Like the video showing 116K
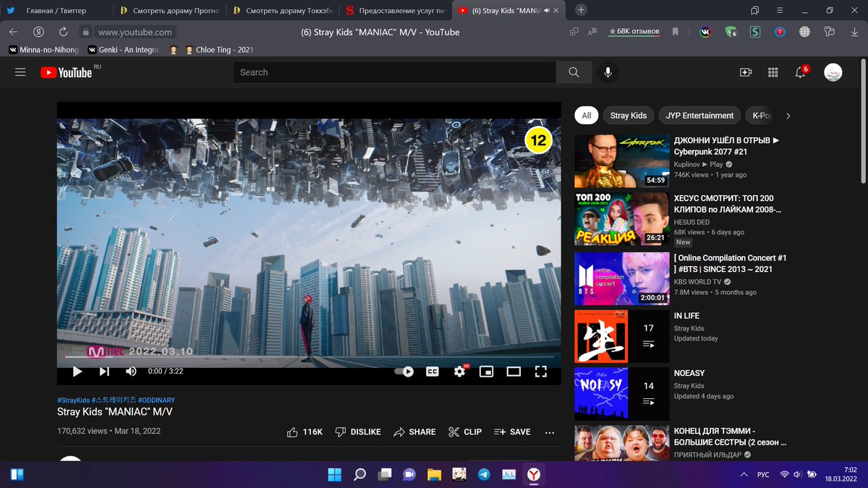868x488 pixels. 305,432
